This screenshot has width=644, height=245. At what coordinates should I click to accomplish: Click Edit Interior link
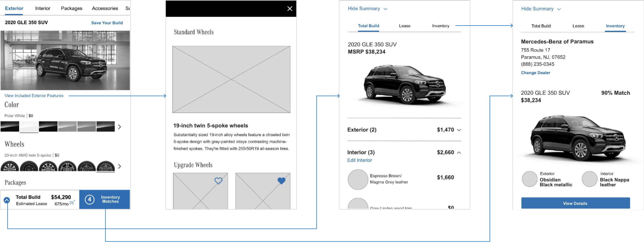360,160
